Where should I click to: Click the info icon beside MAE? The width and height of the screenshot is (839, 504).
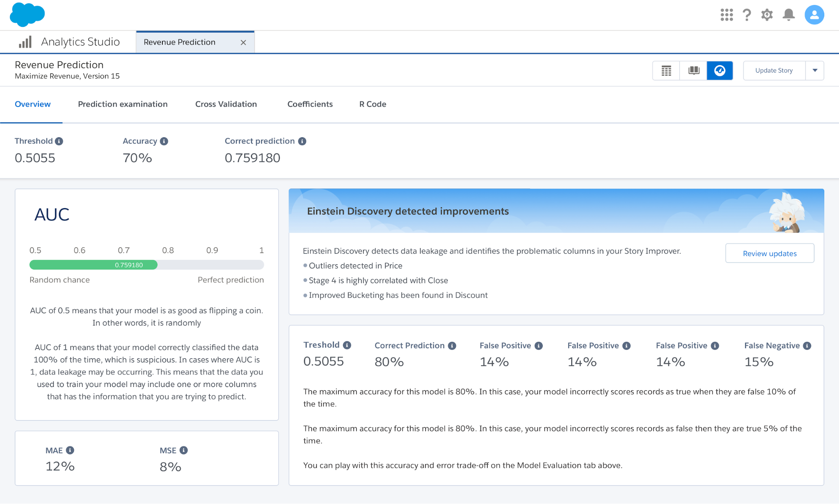[x=70, y=450]
